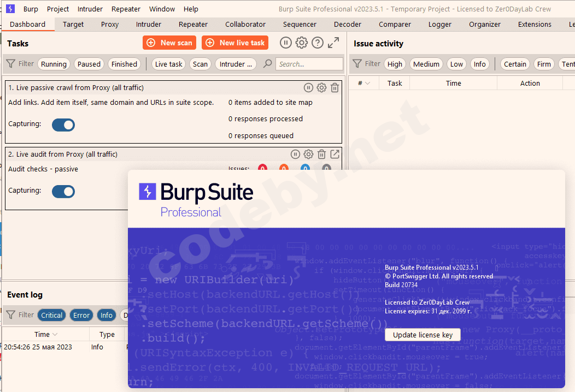Switch to the Logger tab
The height and width of the screenshot is (392, 575).
[439, 24]
